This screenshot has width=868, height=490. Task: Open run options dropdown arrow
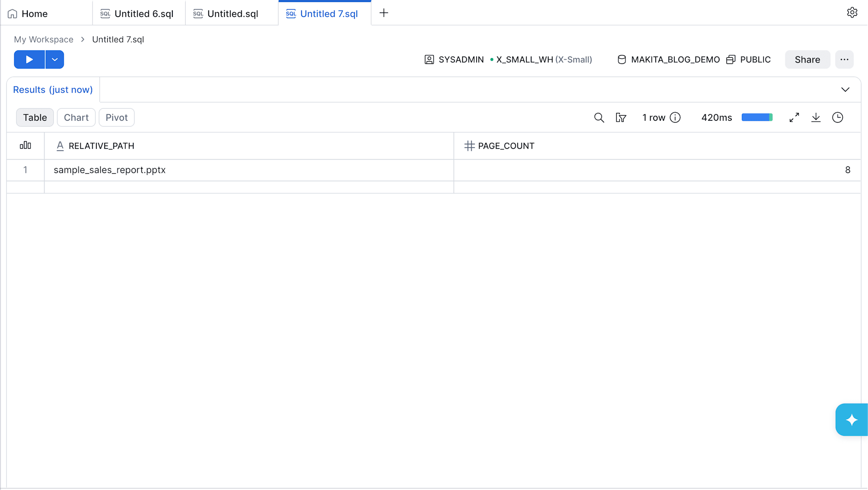(x=55, y=60)
